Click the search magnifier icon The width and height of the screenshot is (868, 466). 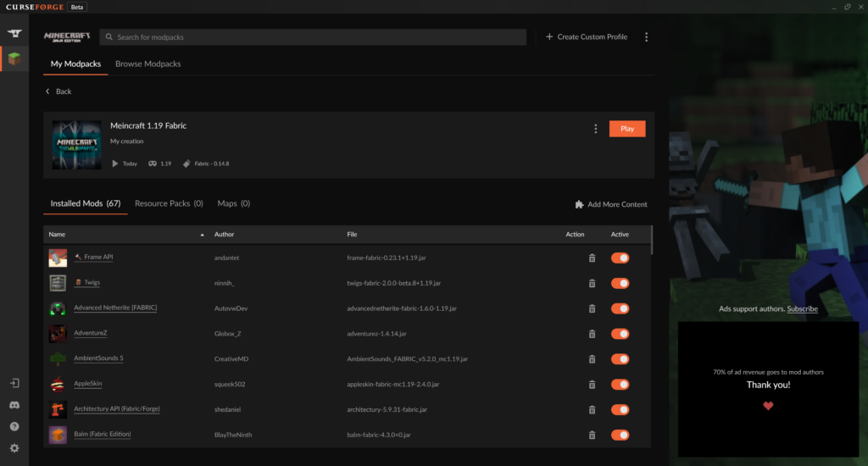109,37
